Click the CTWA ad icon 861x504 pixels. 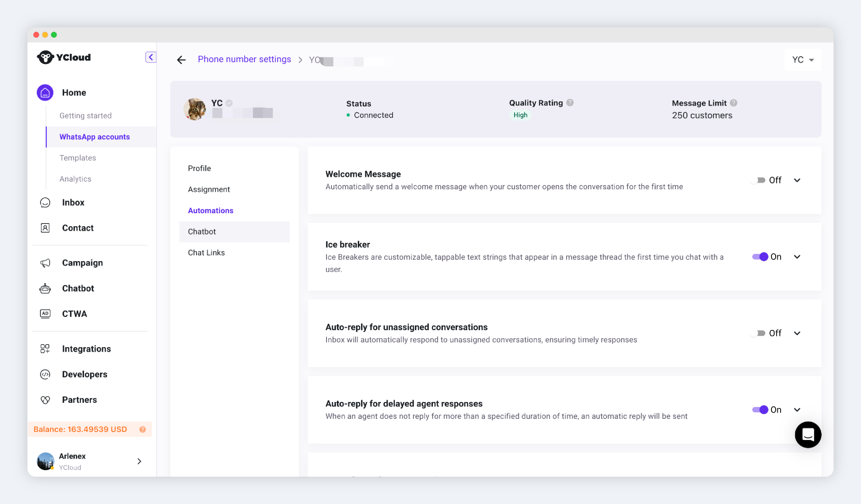coord(45,314)
